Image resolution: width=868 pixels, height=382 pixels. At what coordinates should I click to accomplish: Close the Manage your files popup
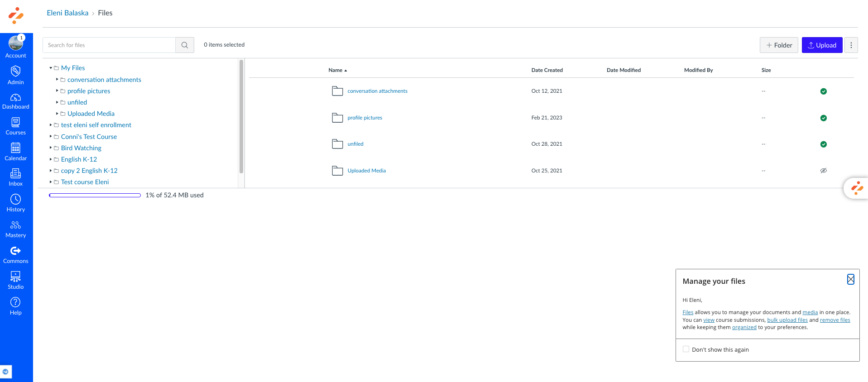(x=851, y=279)
